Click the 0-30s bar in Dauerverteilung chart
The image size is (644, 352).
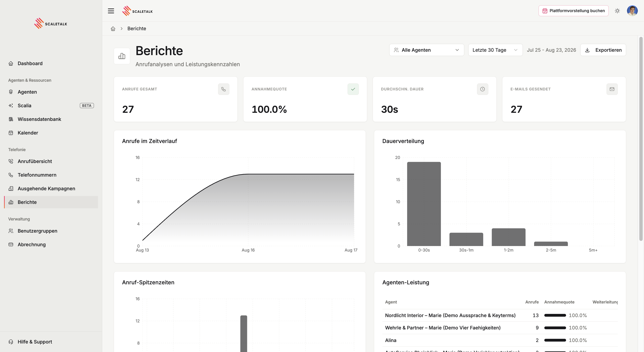pos(424,204)
